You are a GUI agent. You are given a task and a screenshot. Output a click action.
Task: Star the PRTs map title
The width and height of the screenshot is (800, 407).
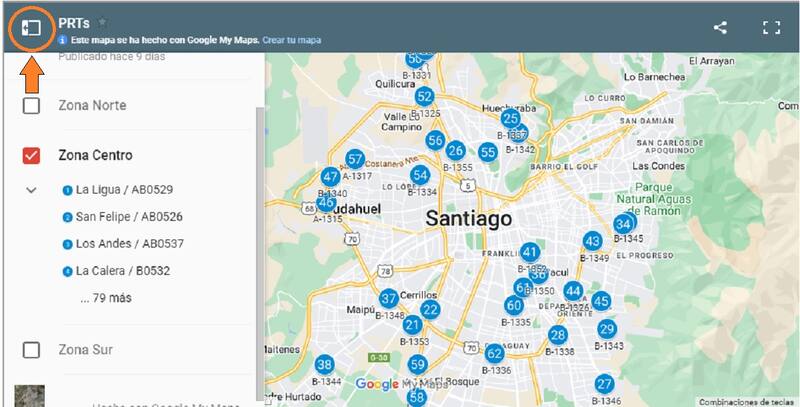(103, 21)
